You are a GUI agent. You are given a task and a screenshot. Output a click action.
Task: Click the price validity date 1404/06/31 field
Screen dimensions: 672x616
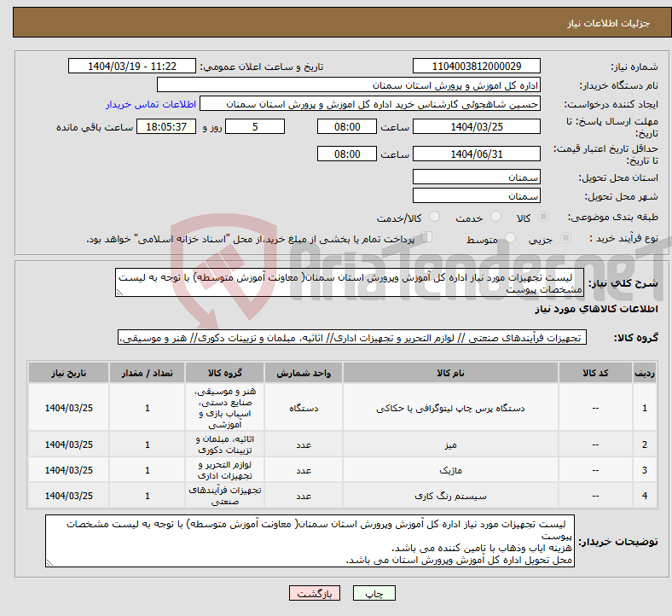coord(476,154)
